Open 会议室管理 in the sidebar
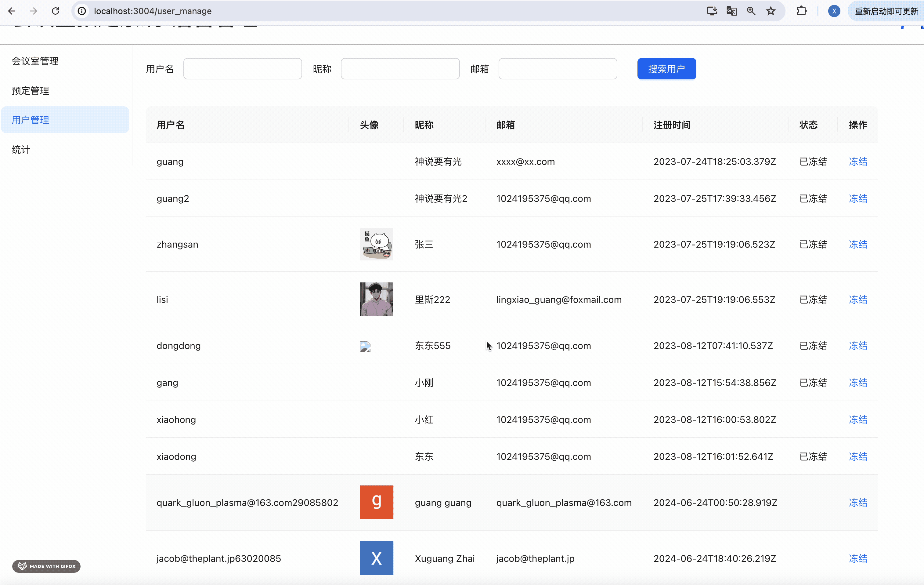Screen dimensions: 924x585 [x=35, y=61]
